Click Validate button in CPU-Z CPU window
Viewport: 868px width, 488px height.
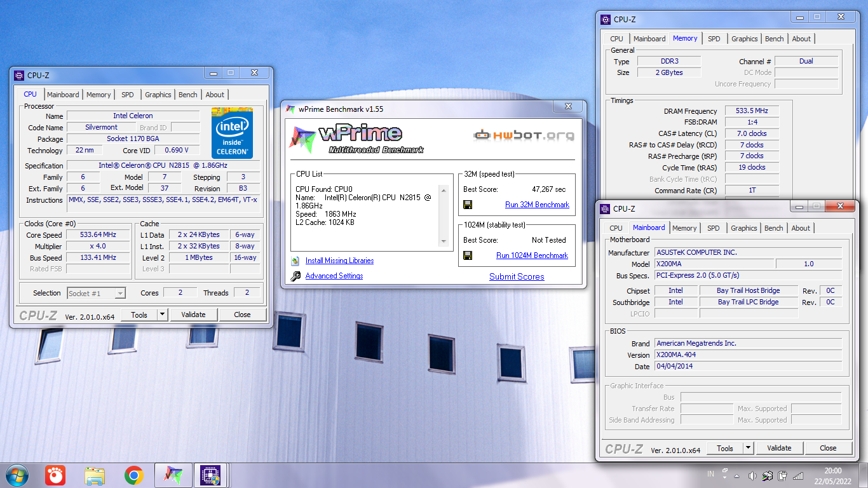[193, 315]
